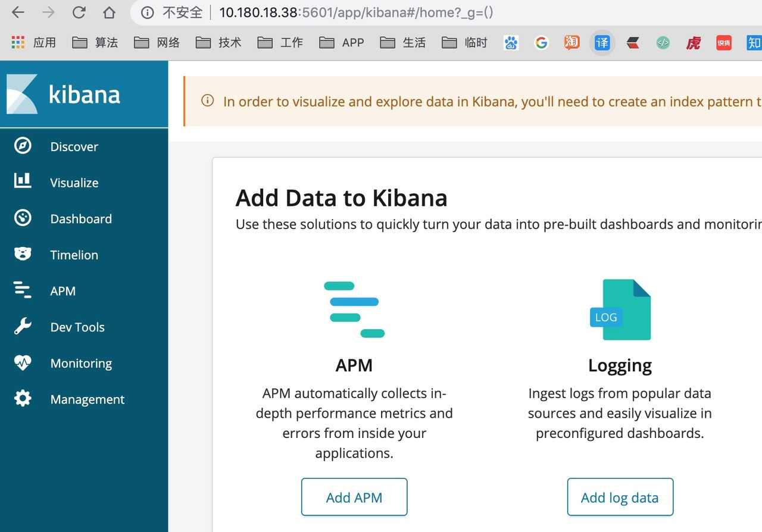The height and width of the screenshot is (532, 762).
Task: Select Timelion from the sidebar
Action: (x=74, y=255)
